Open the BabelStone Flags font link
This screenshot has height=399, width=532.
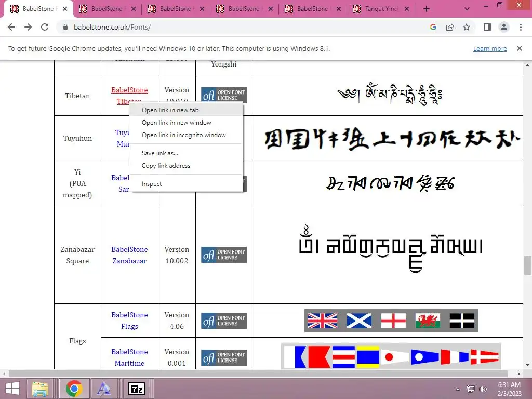tap(129, 321)
